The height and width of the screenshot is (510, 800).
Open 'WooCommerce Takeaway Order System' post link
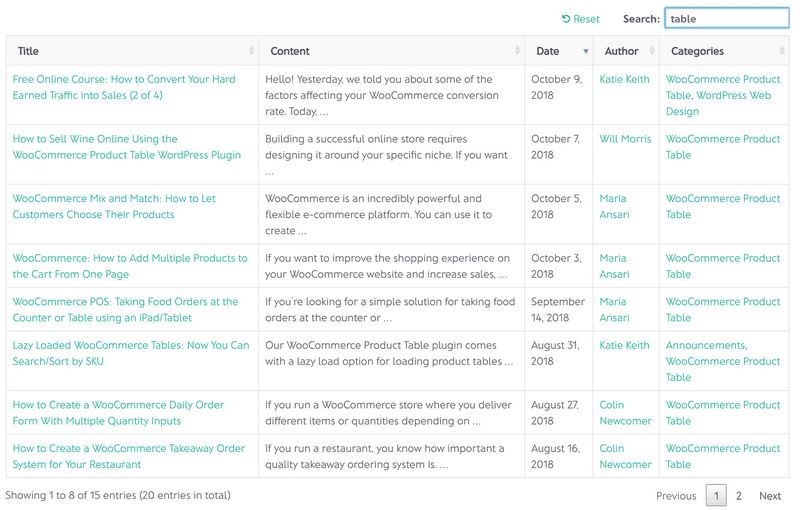pyautogui.click(x=129, y=456)
